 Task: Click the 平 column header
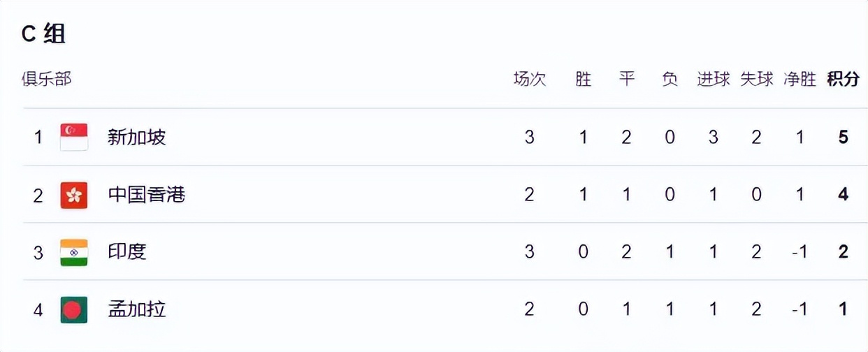click(627, 79)
